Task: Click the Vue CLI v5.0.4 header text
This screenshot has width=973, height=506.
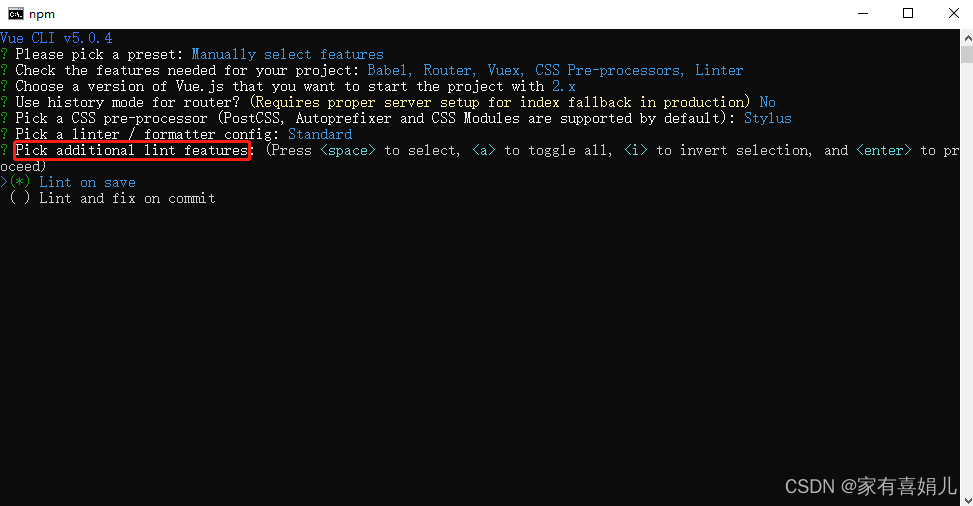Action: [56, 38]
